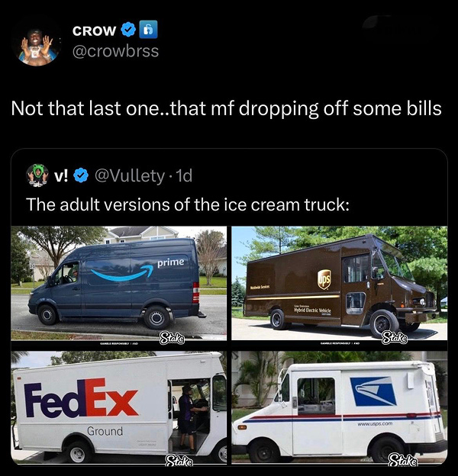Click the Stake logo on FedEx image

pos(179,461)
